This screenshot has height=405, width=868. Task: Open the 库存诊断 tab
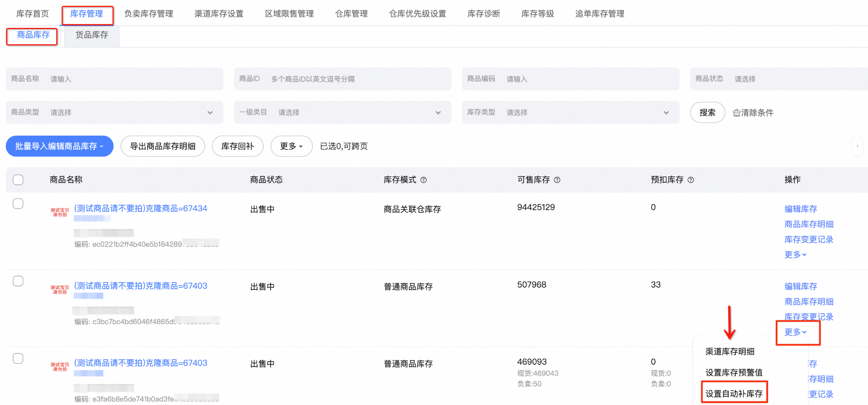click(484, 14)
